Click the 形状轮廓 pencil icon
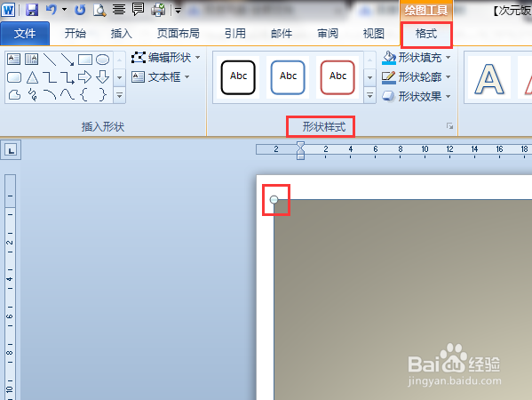The width and height of the screenshot is (532, 400). [389, 77]
